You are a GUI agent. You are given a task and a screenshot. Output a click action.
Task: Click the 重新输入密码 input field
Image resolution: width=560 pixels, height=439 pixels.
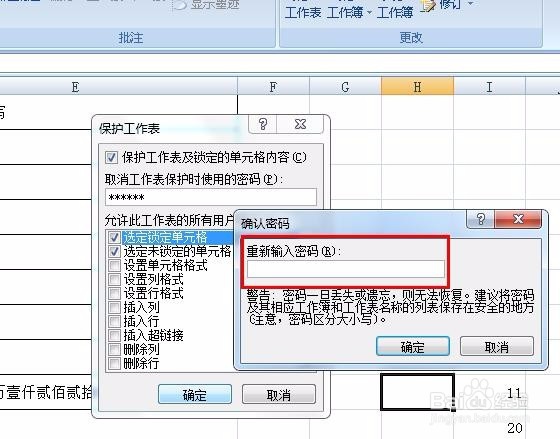(x=346, y=269)
